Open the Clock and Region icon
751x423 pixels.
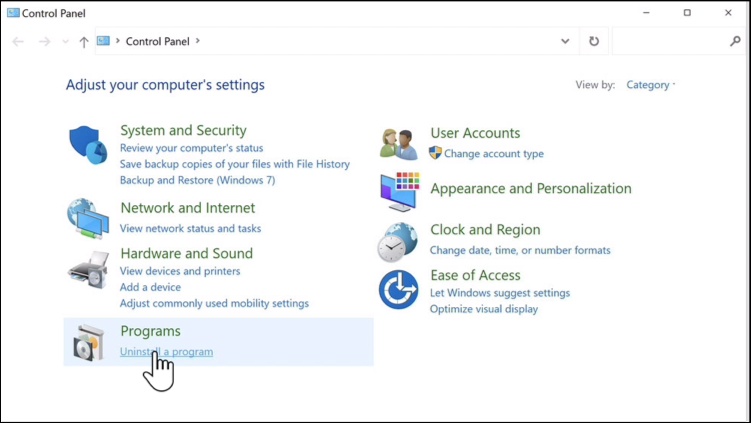397,242
